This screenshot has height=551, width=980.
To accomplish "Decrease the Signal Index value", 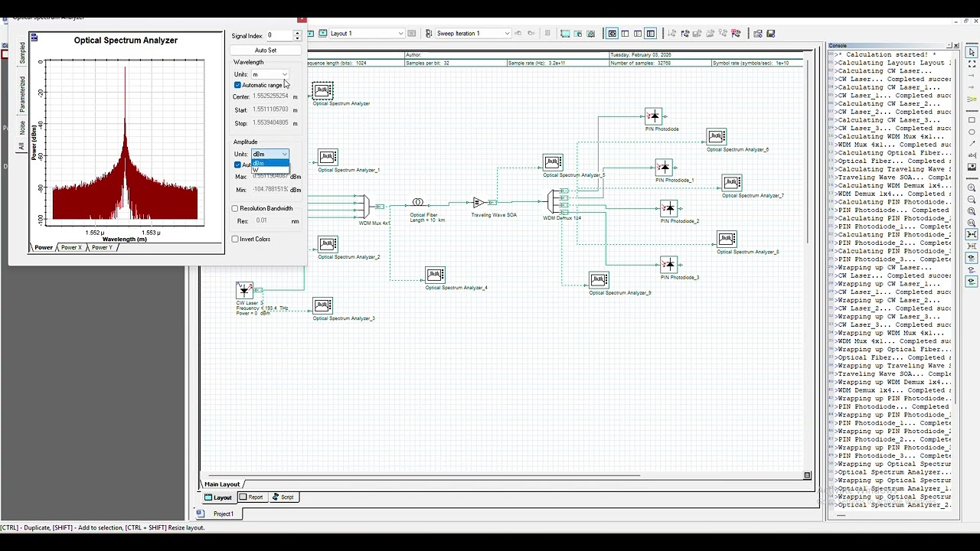I will coord(297,37).
